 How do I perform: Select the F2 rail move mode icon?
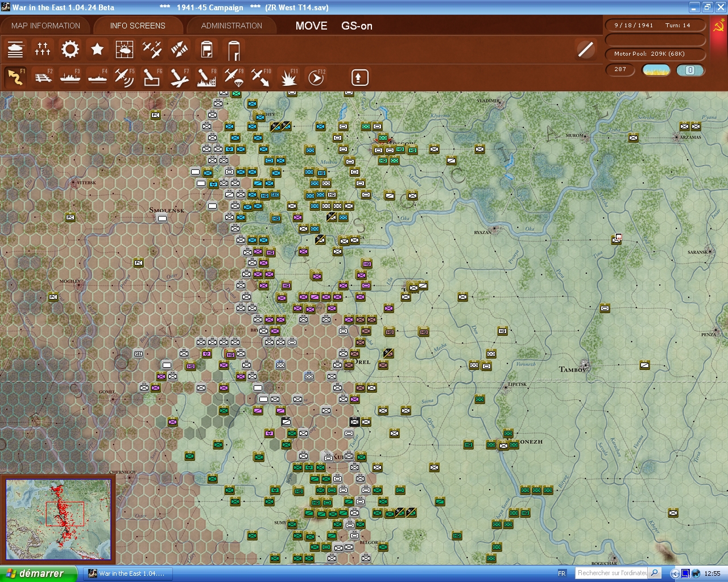point(43,77)
